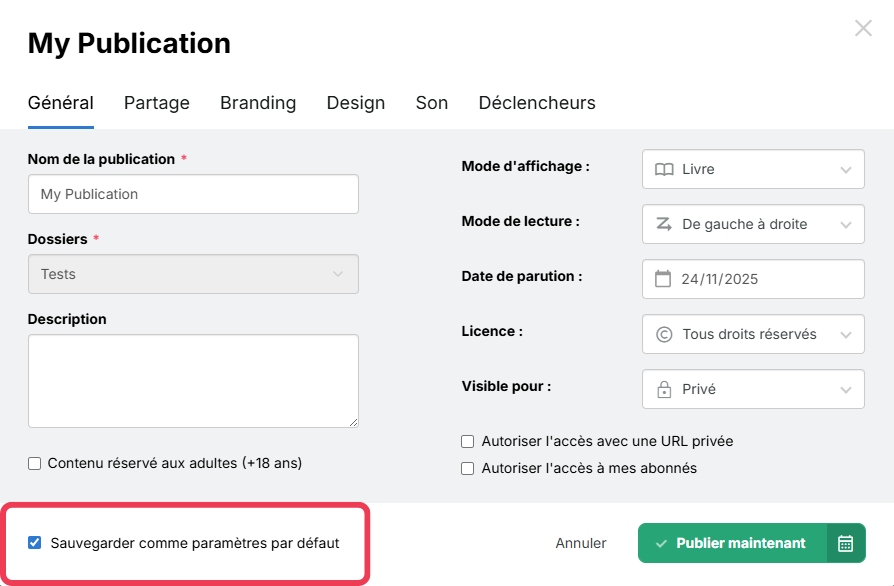This screenshot has width=894, height=586.
Task: Switch to the Général tab
Action: pos(60,103)
